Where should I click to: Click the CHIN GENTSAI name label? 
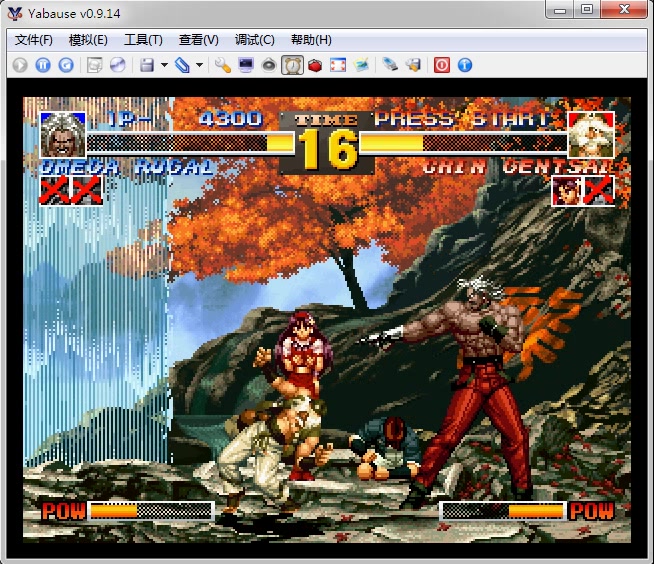pyautogui.click(x=517, y=167)
